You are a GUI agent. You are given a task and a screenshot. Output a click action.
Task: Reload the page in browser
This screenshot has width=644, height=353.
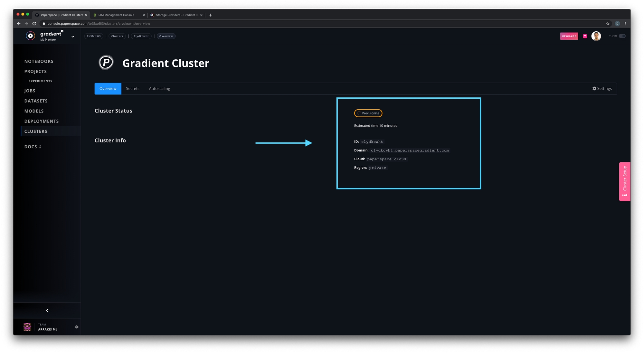click(34, 24)
